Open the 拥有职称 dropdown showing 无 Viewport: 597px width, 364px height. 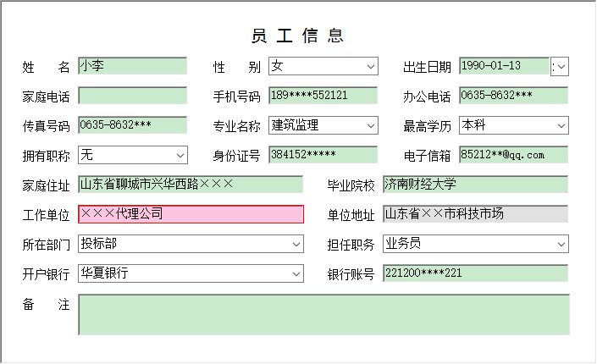(x=133, y=155)
